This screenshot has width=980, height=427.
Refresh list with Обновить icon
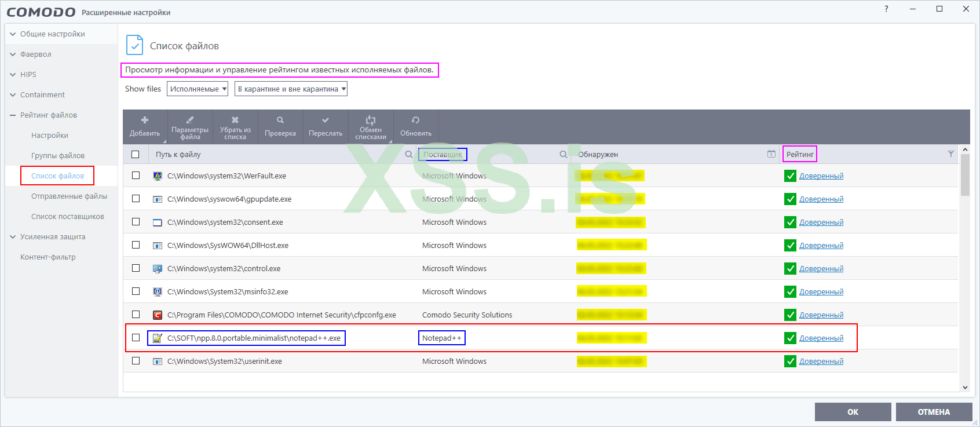pos(416,121)
